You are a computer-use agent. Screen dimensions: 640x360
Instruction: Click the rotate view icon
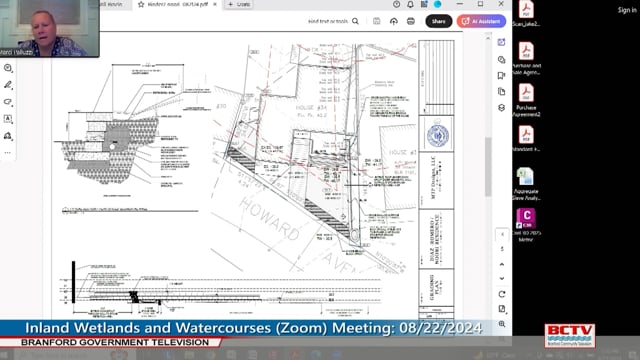pyautogui.click(x=502, y=294)
